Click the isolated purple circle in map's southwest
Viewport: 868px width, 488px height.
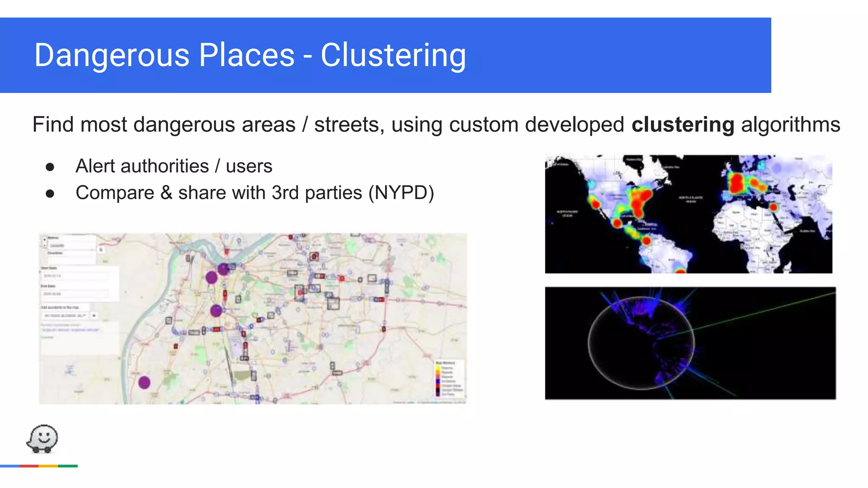coord(144,382)
